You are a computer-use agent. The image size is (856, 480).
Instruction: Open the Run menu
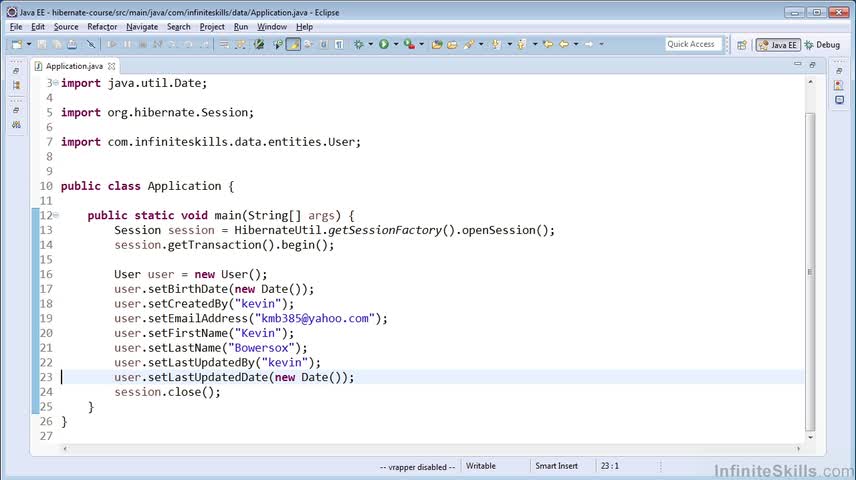point(241,27)
